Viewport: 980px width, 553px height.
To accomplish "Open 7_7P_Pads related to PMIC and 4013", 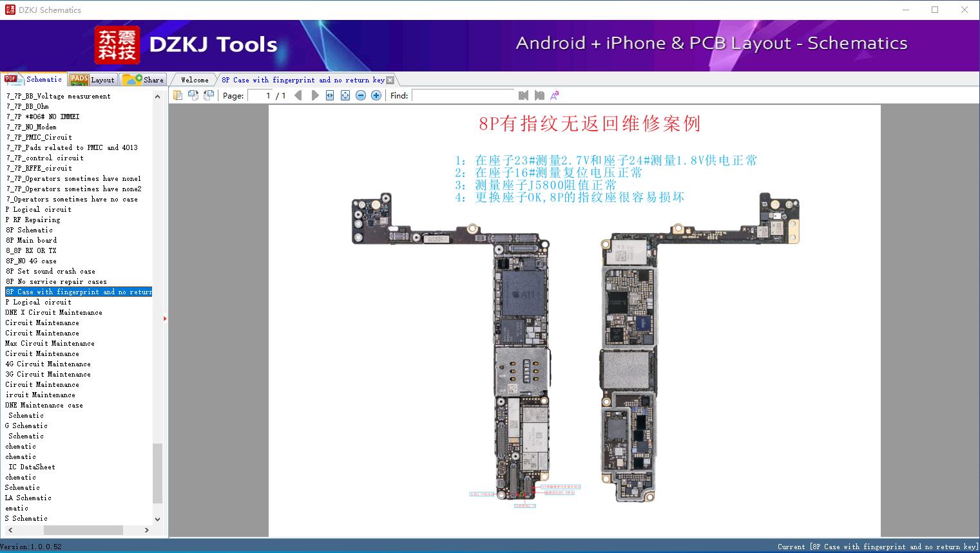I will coord(72,147).
